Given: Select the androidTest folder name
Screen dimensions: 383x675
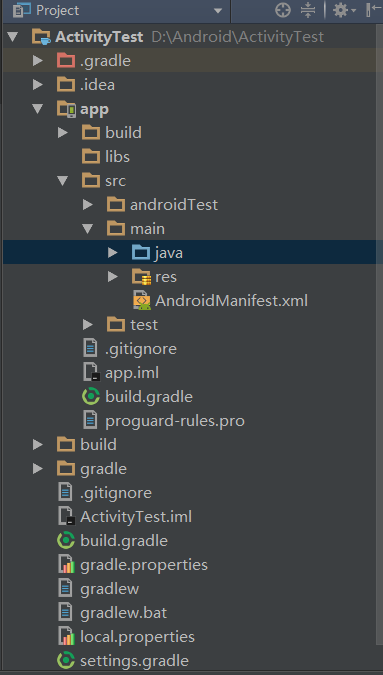Looking at the screenshot, I should click(174, 205).
